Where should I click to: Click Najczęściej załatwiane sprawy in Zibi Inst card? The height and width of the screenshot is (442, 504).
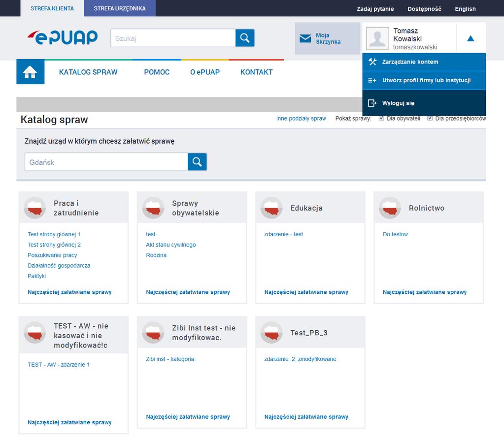coord(188,416)
